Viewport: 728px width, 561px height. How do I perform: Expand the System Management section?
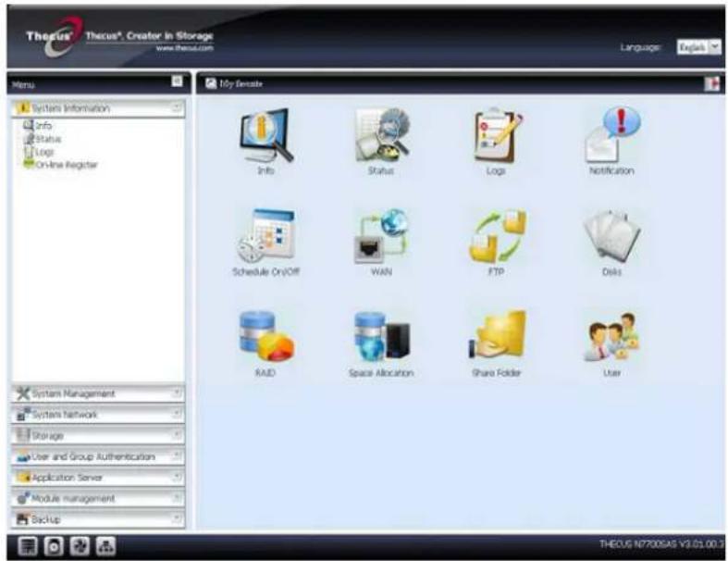tap(98, 394)
